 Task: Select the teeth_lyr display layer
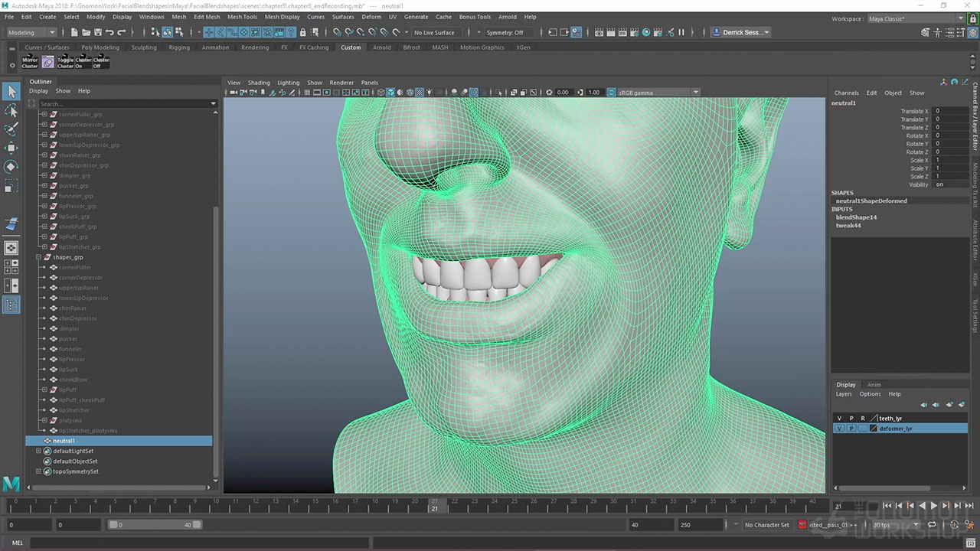tap(890, 419)
